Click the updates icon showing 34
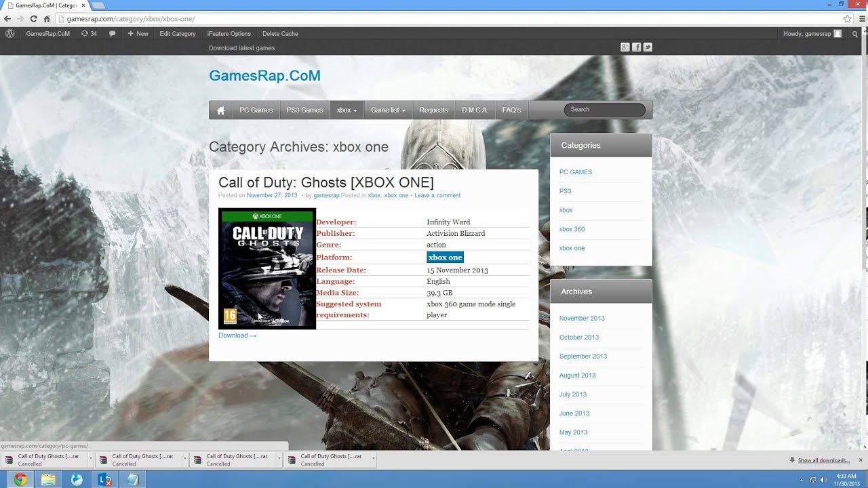The height and width of the screenshot is (488, 868). coord(89,33)
